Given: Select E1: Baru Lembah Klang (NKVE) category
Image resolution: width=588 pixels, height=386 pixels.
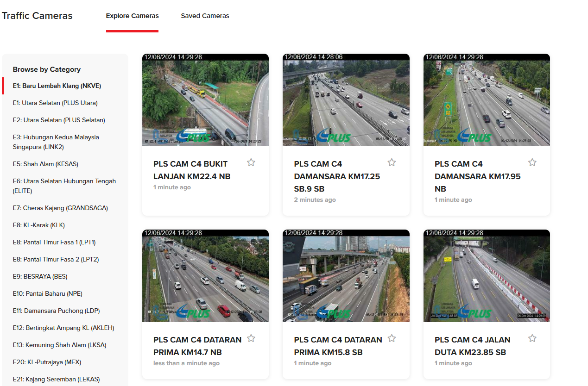Looking at the screenshot, I should click(57, 86).
